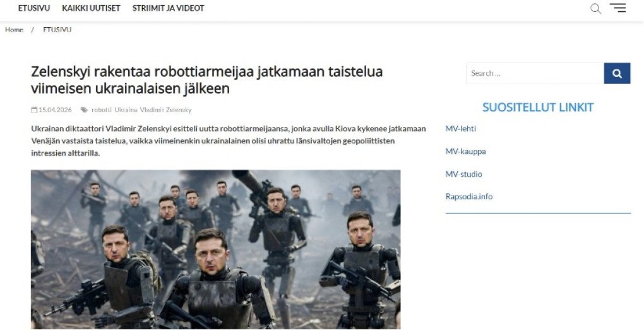Open the MV-lehti recommended link
Image resolution: width=644 pixels, height=330 pixels.
pyautogui.click(x=461, y=129)
